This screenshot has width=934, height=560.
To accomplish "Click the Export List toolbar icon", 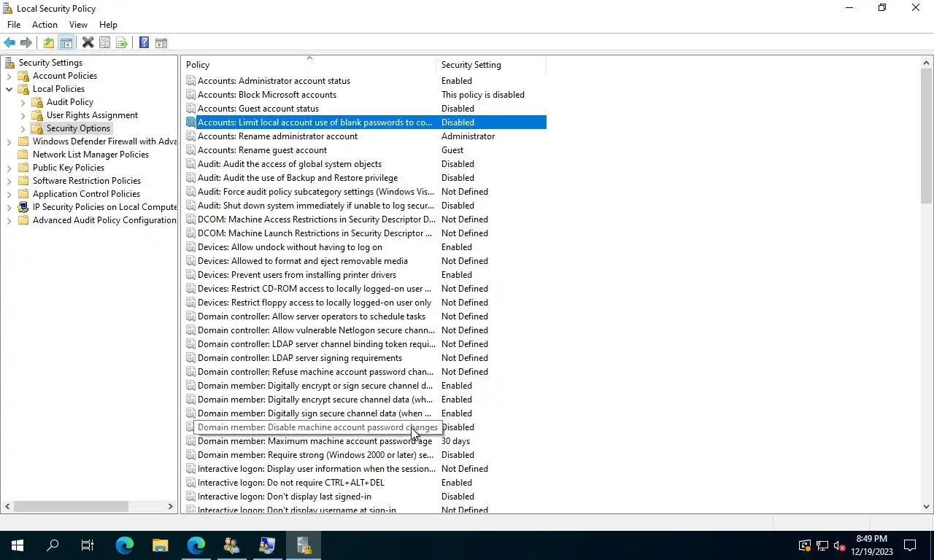I will 121,43.
